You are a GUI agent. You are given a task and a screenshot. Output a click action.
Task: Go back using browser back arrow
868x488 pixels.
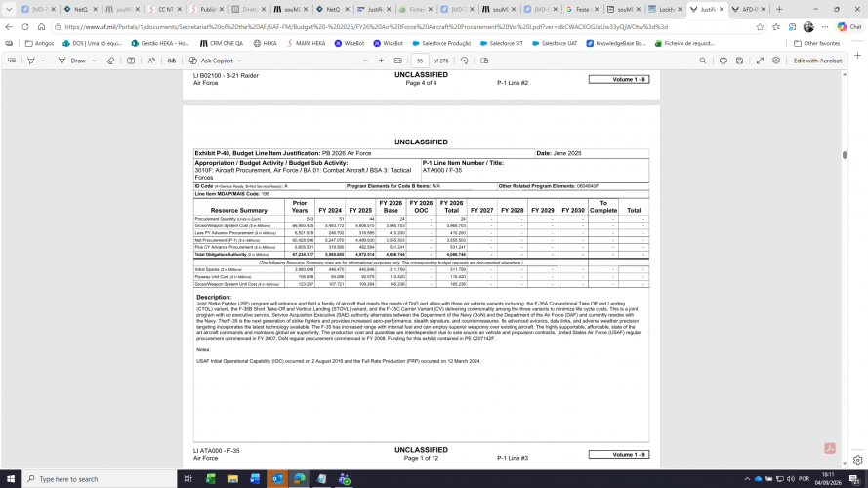click(9, 26)
